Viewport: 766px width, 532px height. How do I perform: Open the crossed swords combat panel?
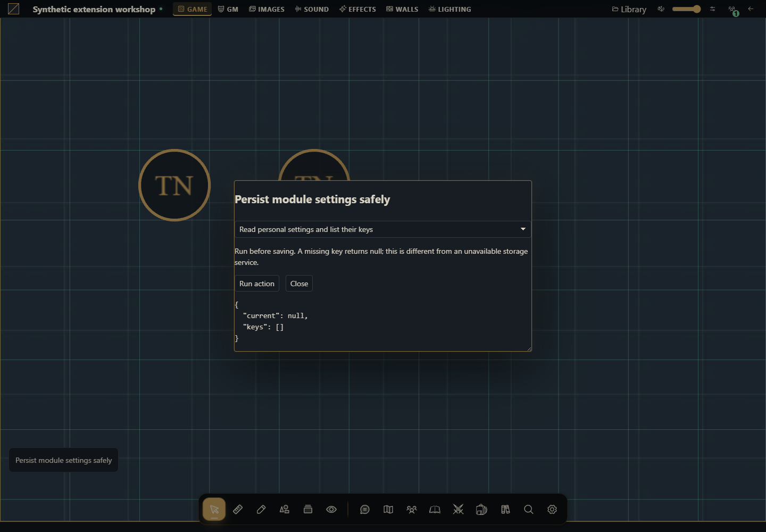point(459,509)
